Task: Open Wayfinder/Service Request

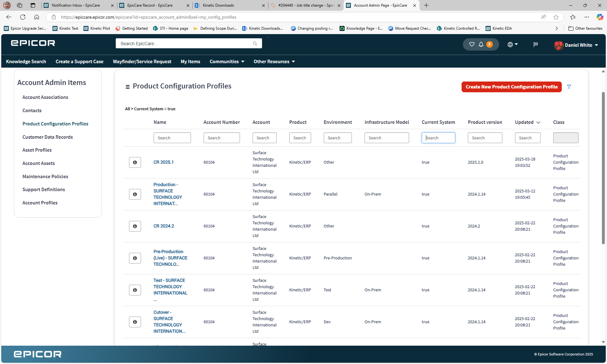Action: (142, 62)
